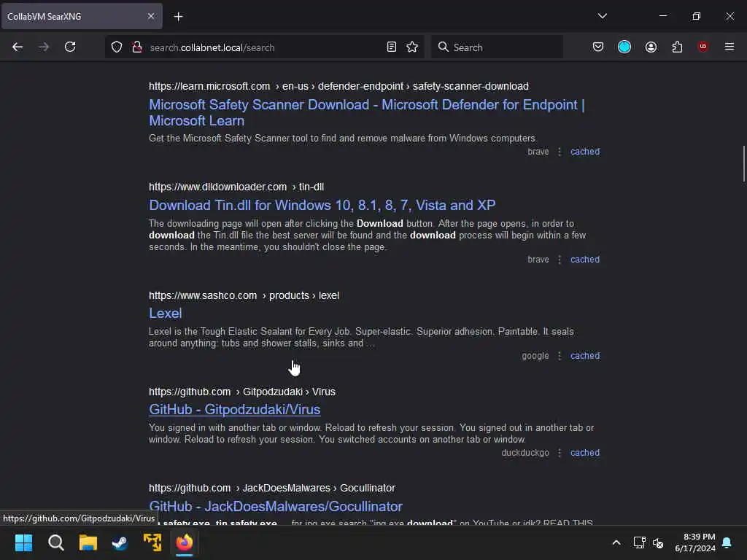Click the cyan circular extension icon

[x=624, y=47]
